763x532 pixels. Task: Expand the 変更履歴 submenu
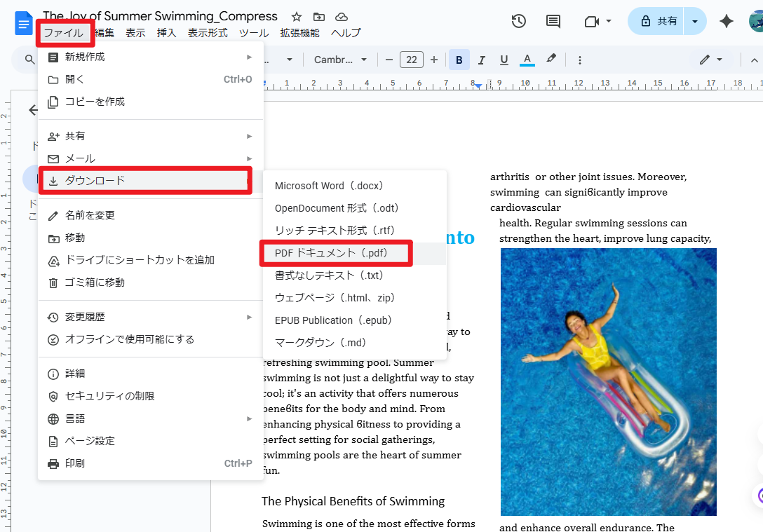[151, 317]
